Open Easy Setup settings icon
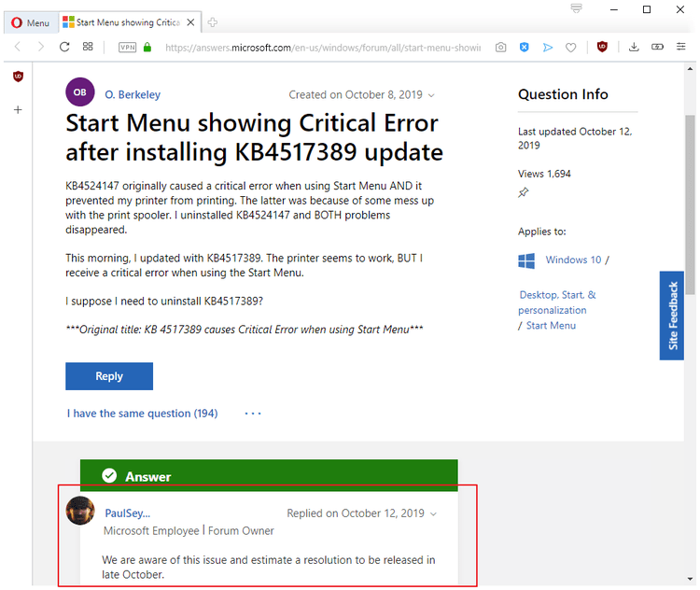 680,47
